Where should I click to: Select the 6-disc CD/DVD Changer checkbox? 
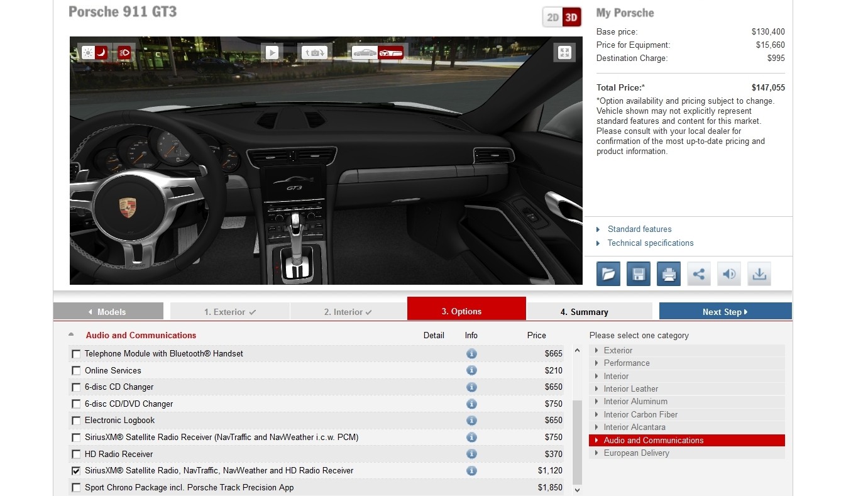76,404
